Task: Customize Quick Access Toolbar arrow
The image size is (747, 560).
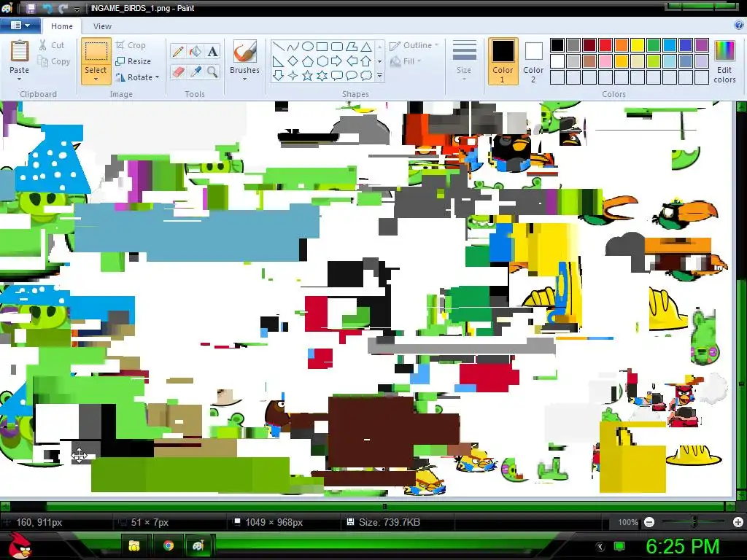Action: (77, 9)
